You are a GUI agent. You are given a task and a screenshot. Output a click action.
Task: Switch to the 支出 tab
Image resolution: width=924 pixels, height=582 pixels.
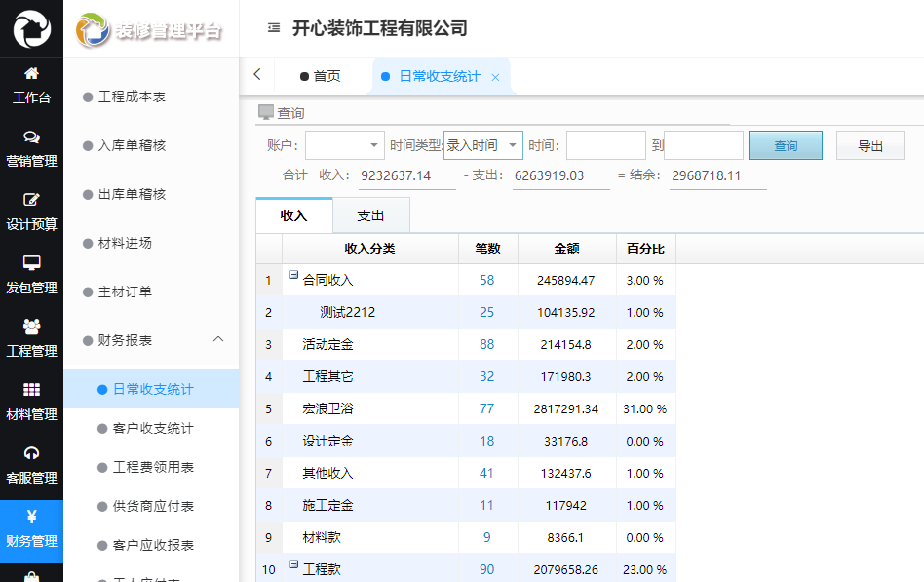[x=371, y=214]
